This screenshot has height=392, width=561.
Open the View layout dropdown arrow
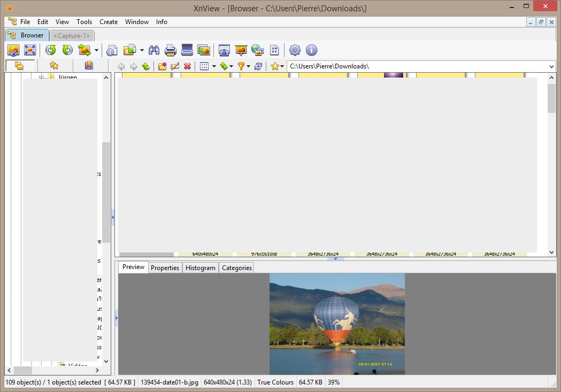214,66
